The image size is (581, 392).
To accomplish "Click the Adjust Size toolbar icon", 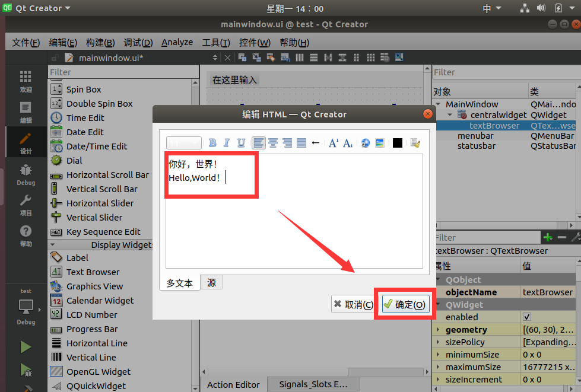I will tap(399, 58).
